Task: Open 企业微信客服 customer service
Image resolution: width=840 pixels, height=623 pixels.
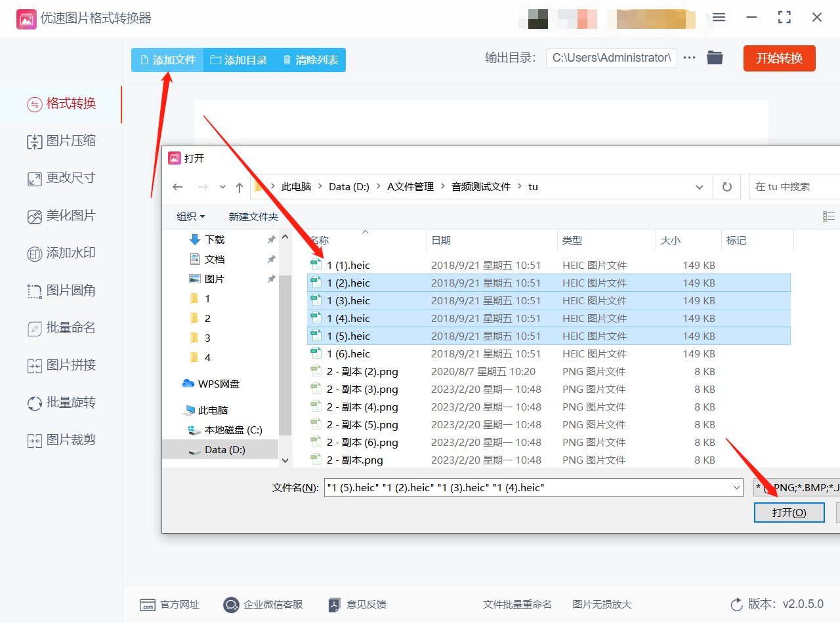Action: click(x=262, y=605)
